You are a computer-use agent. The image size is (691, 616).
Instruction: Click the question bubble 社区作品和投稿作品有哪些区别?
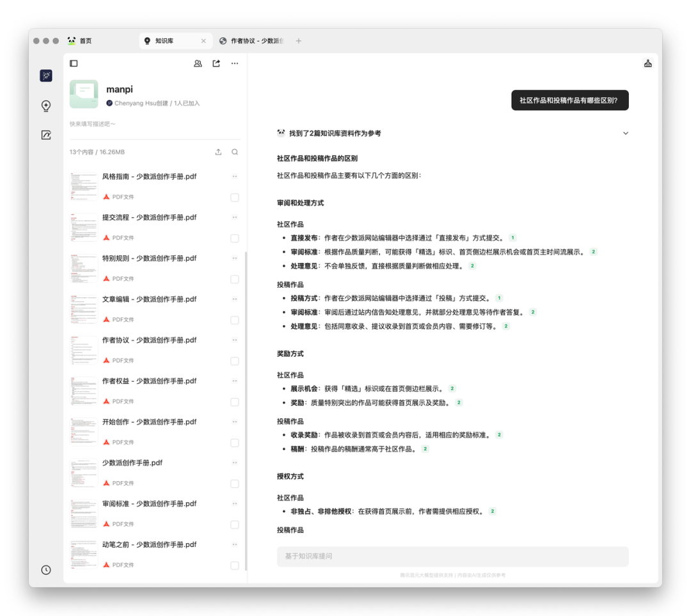pos(570,100)
